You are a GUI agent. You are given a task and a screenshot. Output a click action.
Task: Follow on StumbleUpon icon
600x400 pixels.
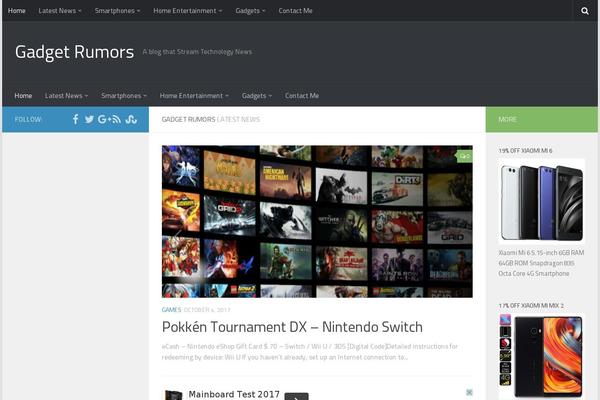(131, 119)
